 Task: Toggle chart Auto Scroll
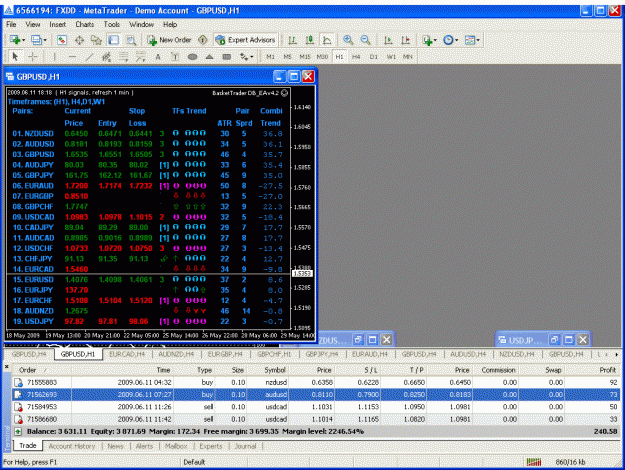pos(388,40)
